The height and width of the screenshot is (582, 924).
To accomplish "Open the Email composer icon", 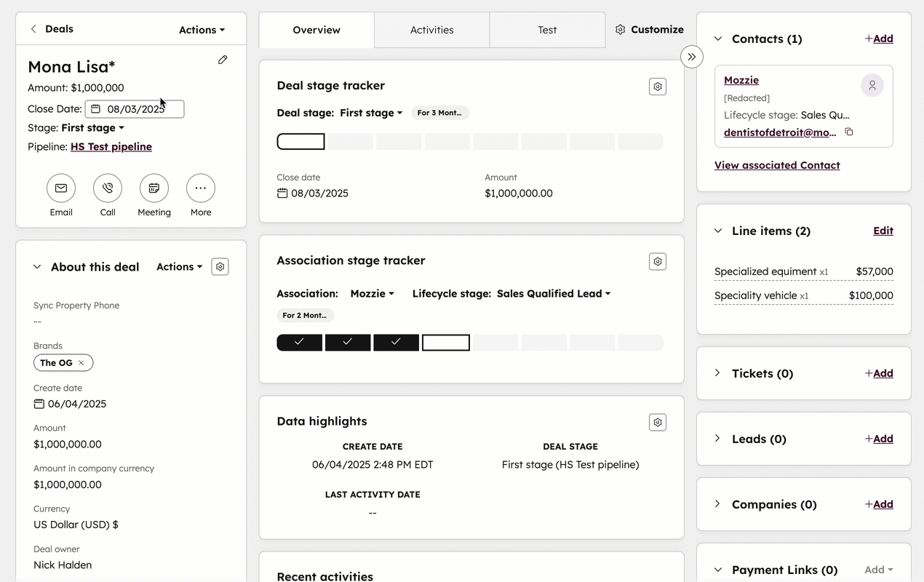I will (61, 188).
